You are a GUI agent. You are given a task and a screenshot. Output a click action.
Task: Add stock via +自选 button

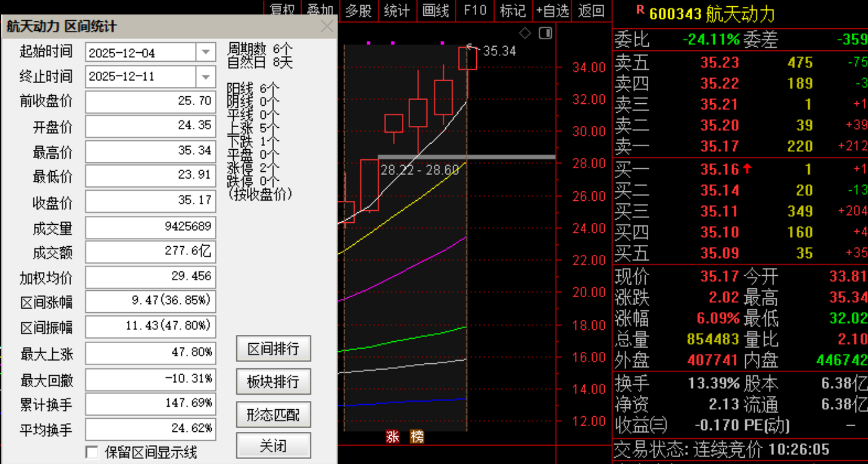(552, 10)
